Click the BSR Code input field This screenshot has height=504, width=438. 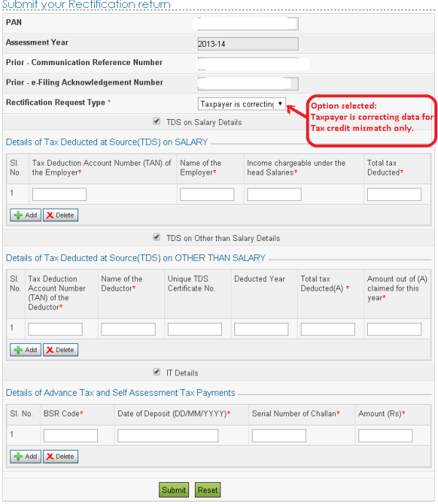tap(70, 436)
